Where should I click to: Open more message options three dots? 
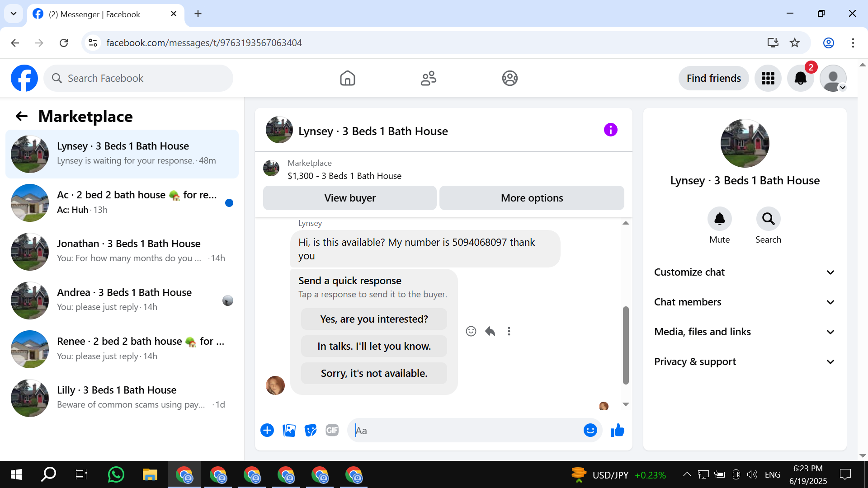(x=509, y=331)
